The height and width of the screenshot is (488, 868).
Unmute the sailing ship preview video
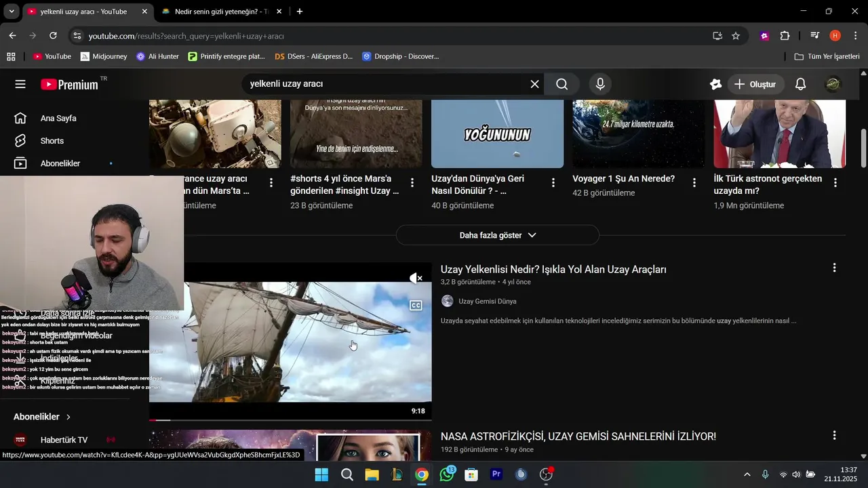416,278
